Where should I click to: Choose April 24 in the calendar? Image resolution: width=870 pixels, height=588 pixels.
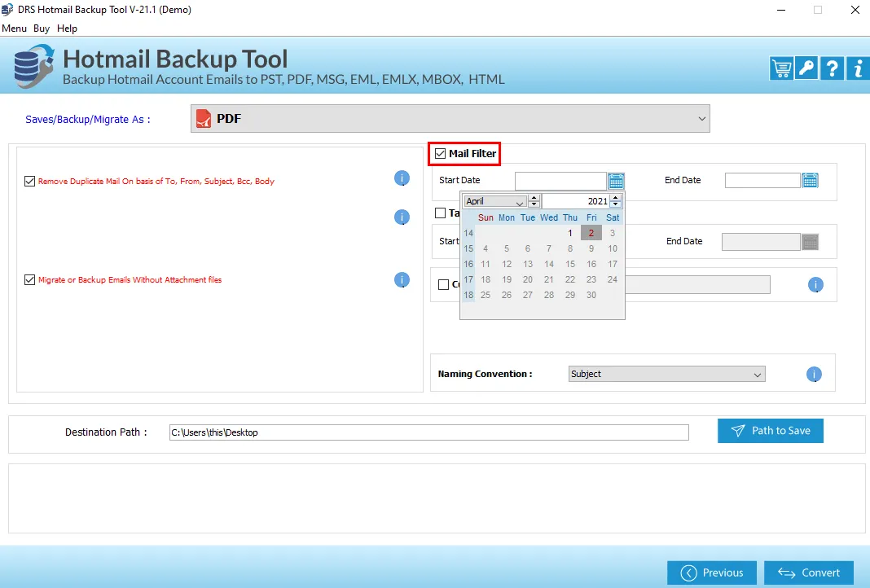tap(613, 279)
